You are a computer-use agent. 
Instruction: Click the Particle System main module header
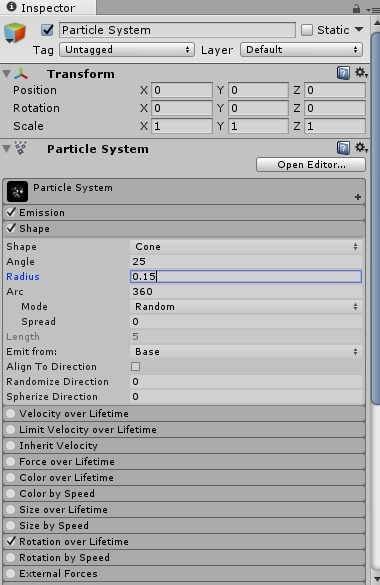click(184, 191)
